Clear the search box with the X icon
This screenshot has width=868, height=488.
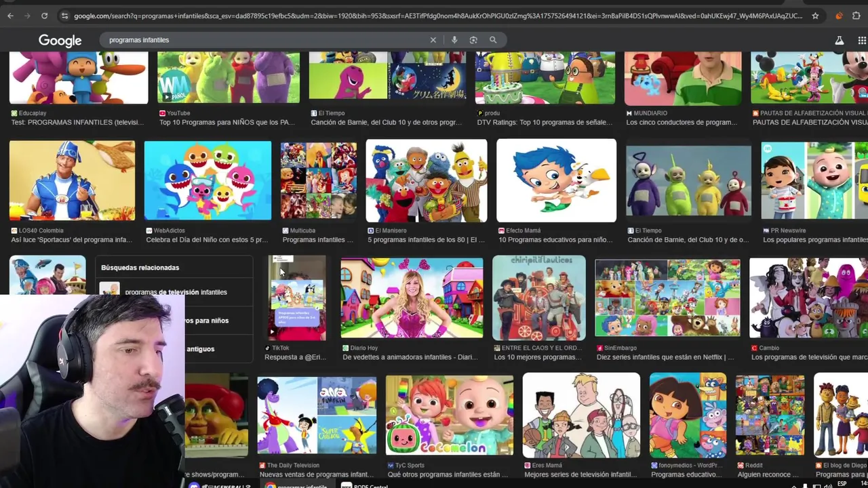tap(433, 40)
